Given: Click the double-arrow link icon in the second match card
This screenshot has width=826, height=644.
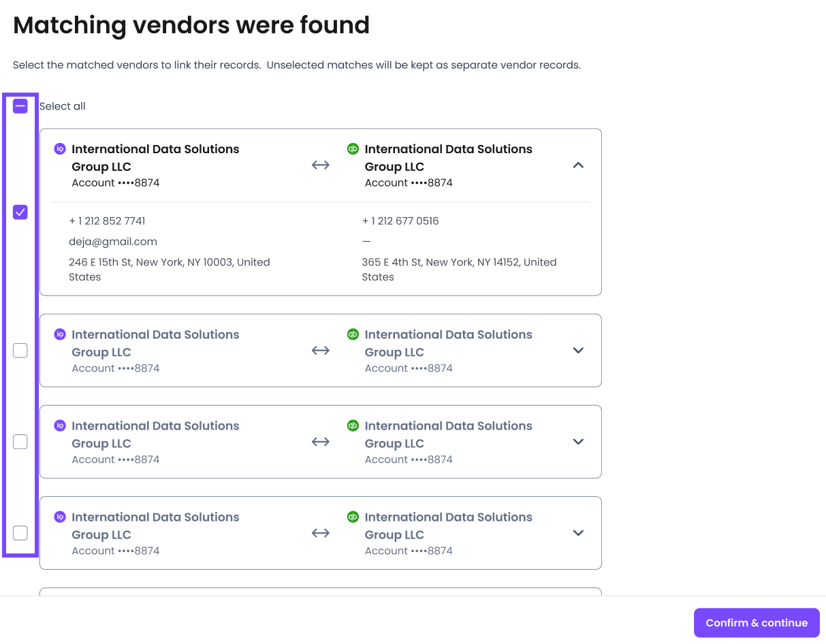Looking at the screenshot, I should point(320,351).
